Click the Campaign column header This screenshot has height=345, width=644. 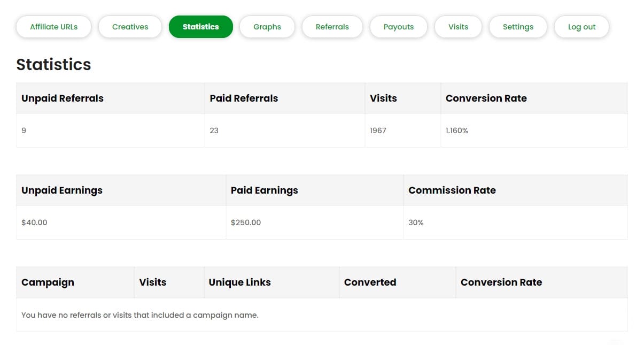pyautogui.click(x=48, y=282)
